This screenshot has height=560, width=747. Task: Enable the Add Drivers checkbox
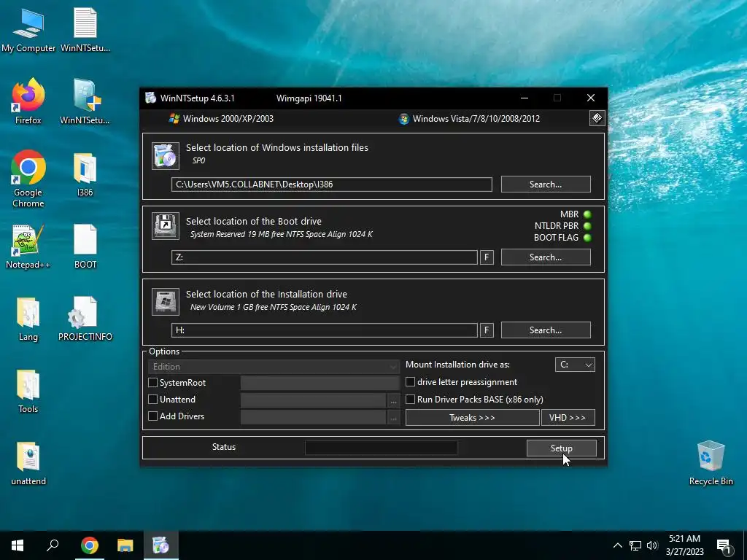pos(153,416)
